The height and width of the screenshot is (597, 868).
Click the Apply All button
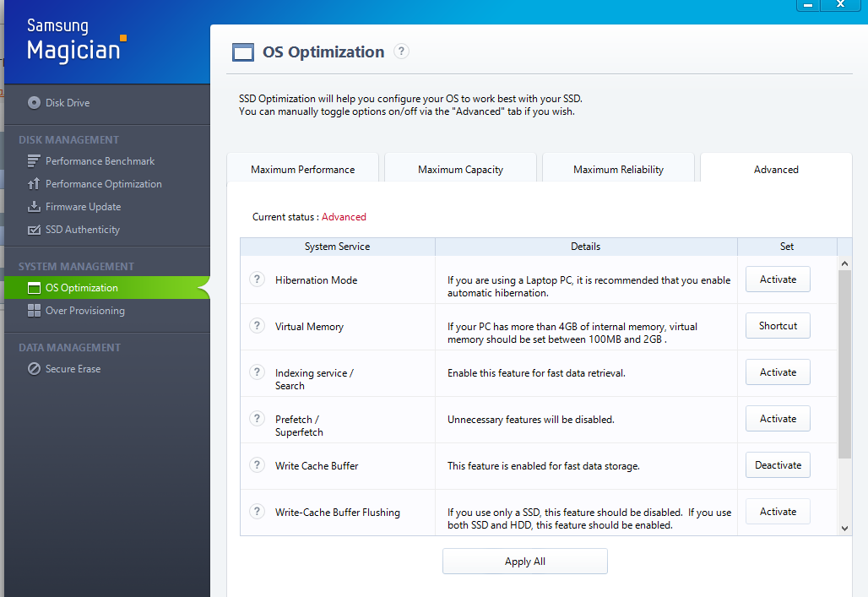pos(525,561)
